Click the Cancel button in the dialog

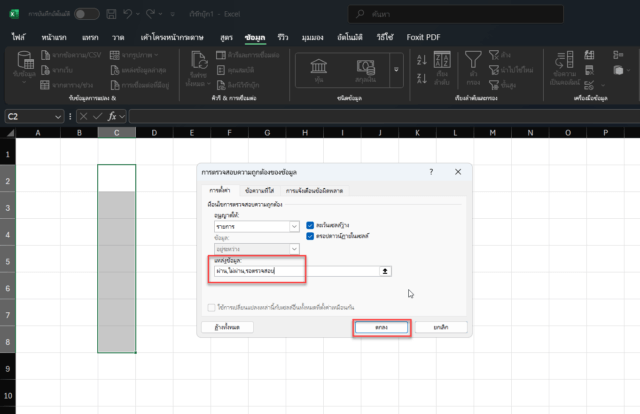tap(441, 327)
